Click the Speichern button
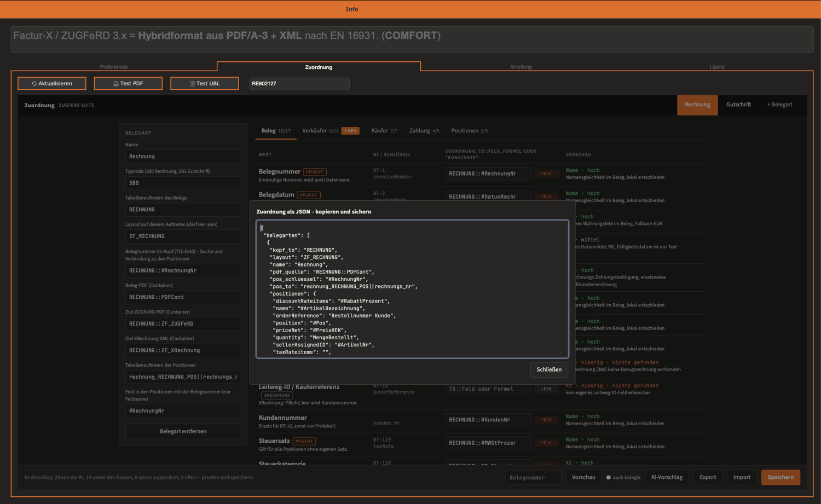The image size is (821, 504). 780,477
